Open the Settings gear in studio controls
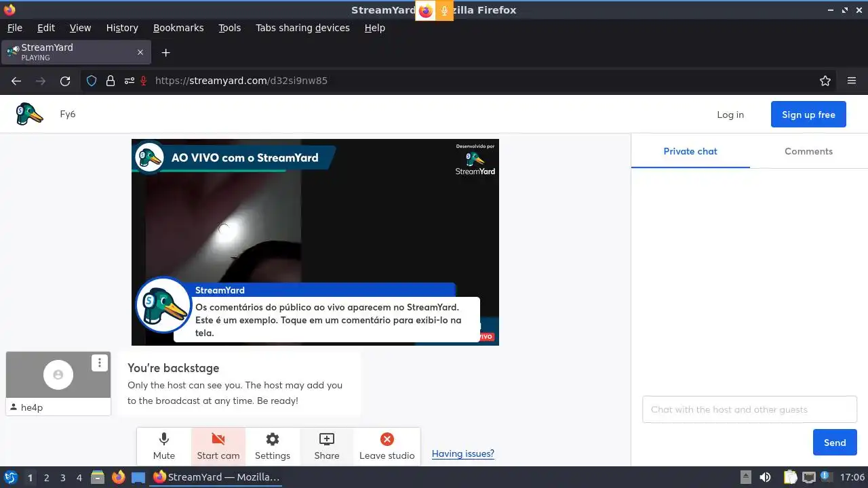The width and height of the screenshot is (868, 488). 273,447
